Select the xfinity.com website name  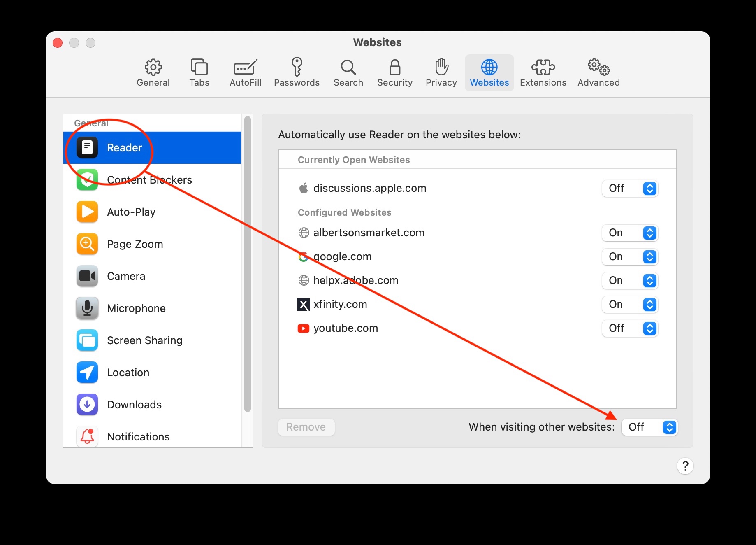click(340, 305)
